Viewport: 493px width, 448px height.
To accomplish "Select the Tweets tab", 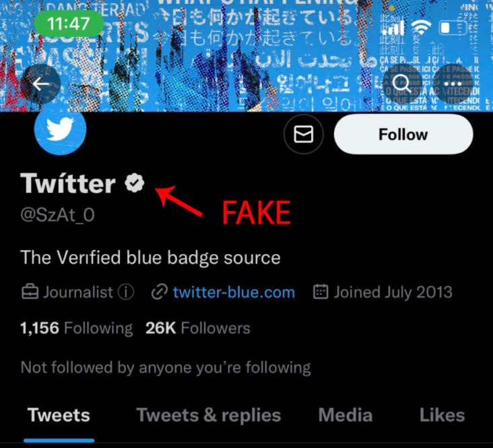I will point(59,415).
